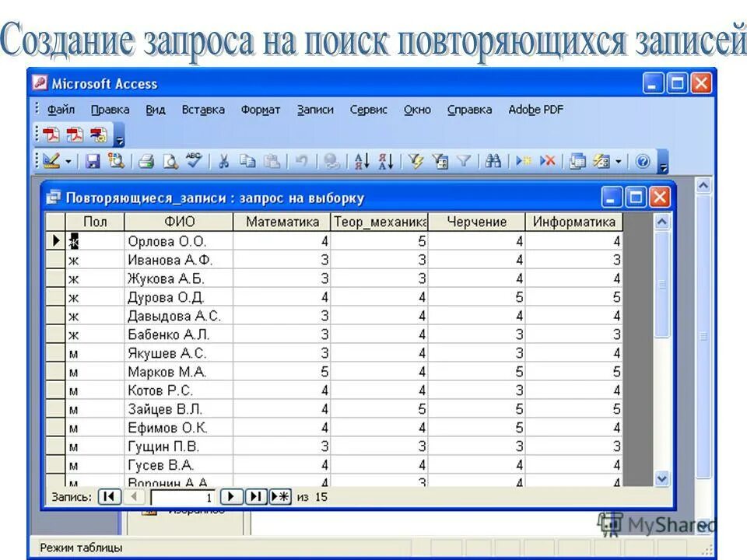The height and width of the screenshot is (560, 747).
Task: Open the Окно menu
Action: pyautogui.click(x=417, y=110)
